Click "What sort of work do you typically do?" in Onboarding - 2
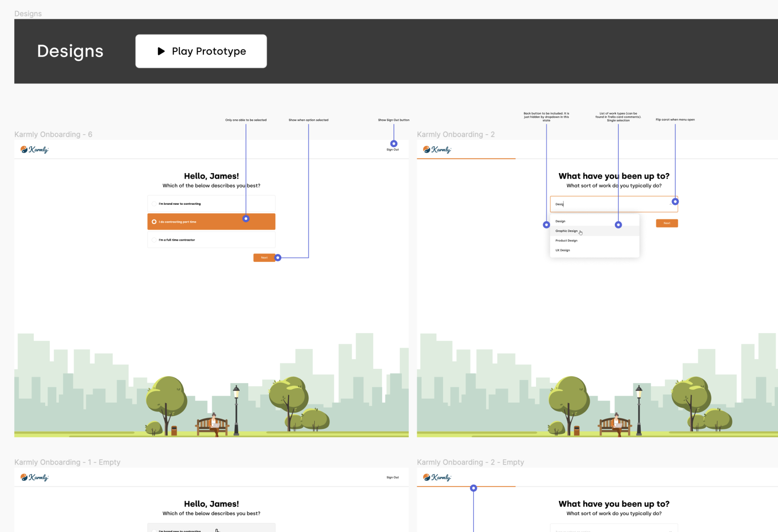 pos(614,186)
